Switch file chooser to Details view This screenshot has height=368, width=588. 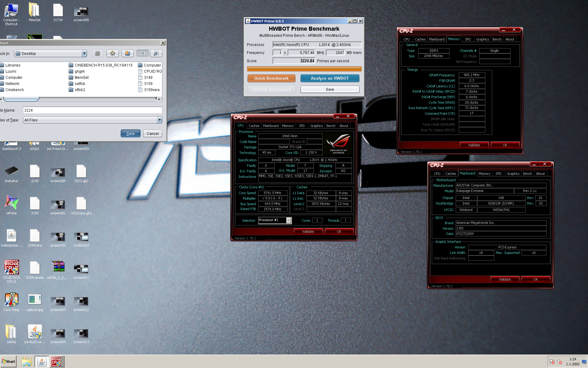pos(156,53)
